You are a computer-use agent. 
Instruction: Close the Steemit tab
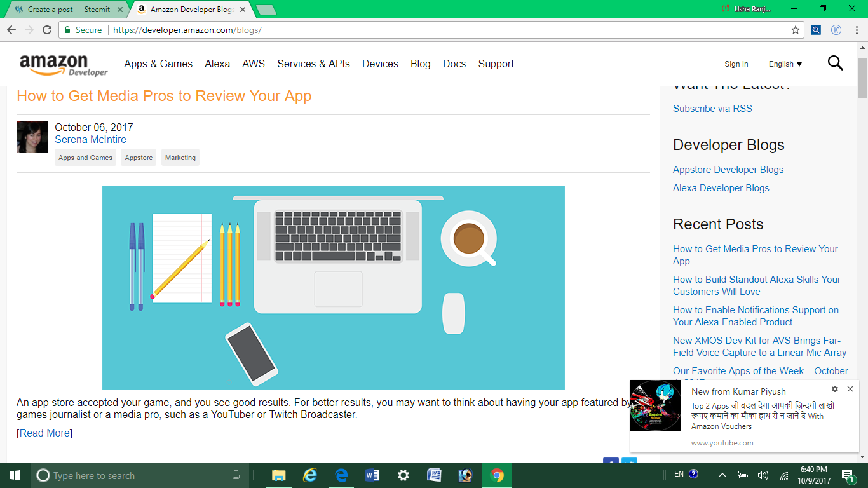tap(120, 10)
